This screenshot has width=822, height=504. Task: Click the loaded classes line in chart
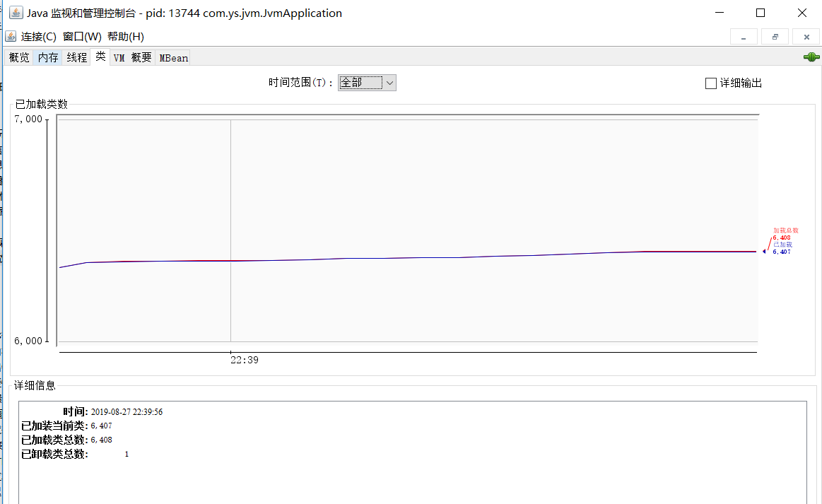pyautogui.click(x=409, y=257)
